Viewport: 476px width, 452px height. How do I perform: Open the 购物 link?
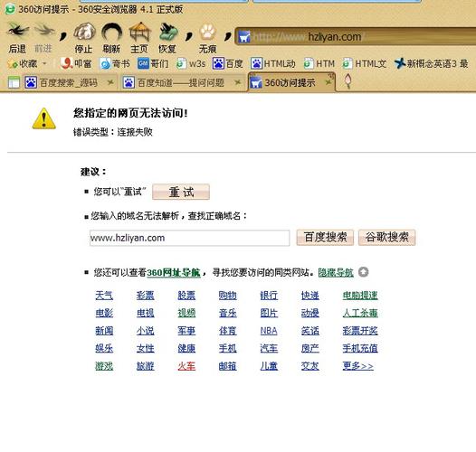click(228, 296)
